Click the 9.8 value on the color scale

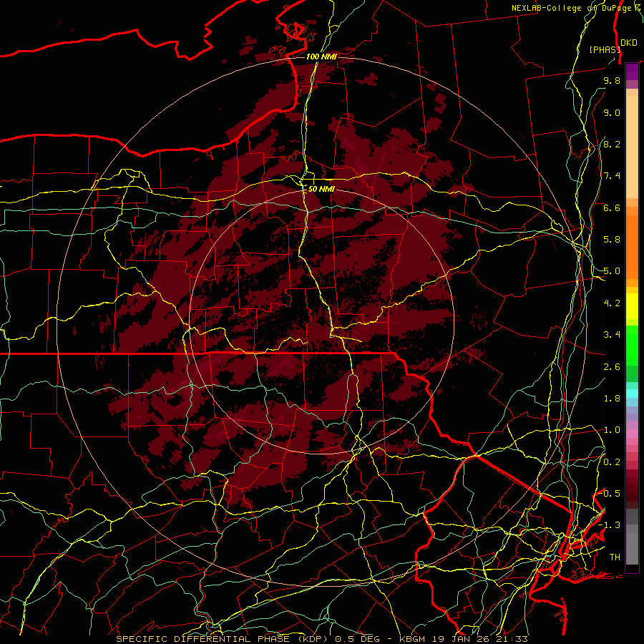[x=612, y=80]
